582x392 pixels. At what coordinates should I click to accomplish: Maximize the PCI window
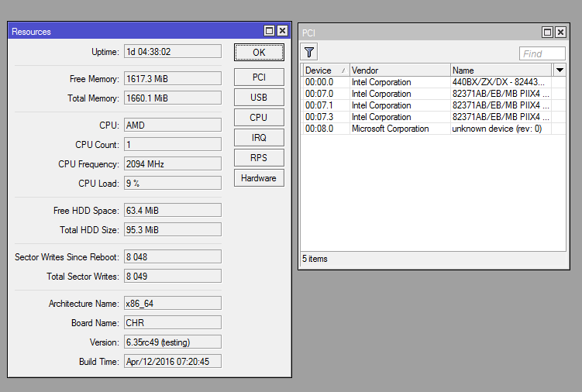click(x=547, y=33)
